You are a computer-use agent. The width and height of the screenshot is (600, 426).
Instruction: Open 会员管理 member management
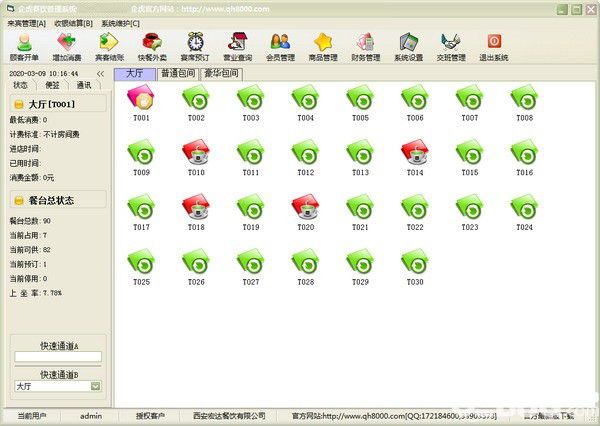click(280, 47)
